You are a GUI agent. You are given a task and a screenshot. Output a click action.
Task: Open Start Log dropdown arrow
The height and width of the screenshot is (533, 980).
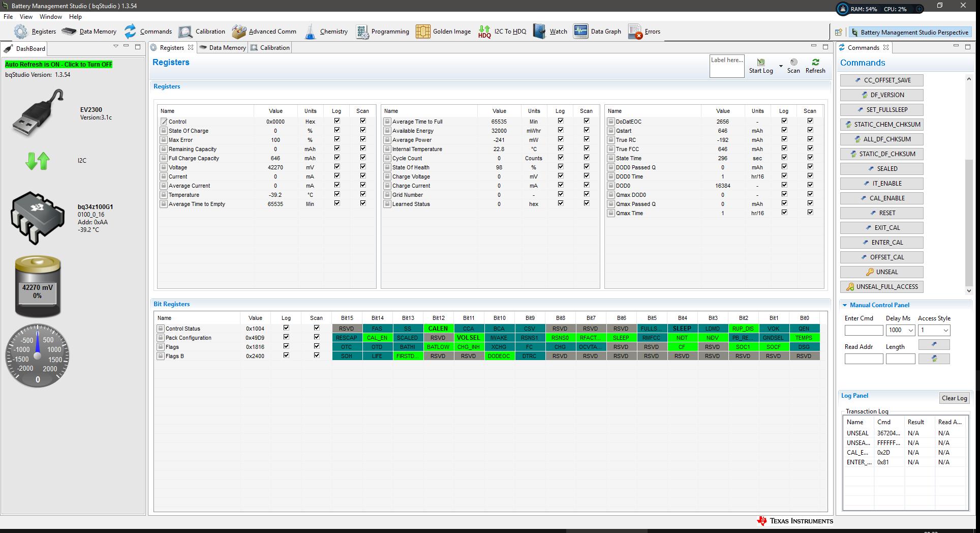click(x=781, y=67)
